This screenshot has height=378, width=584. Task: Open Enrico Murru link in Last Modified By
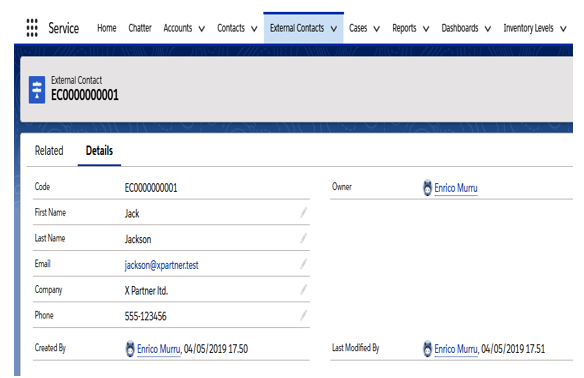(456, 349)
